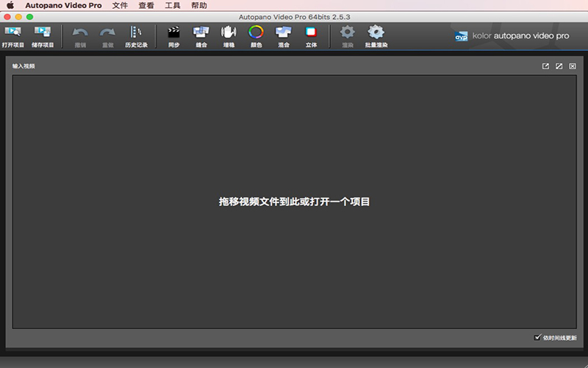Open the 工具 menu
Screen dimensions: 588x368
(x=173, y=5)
